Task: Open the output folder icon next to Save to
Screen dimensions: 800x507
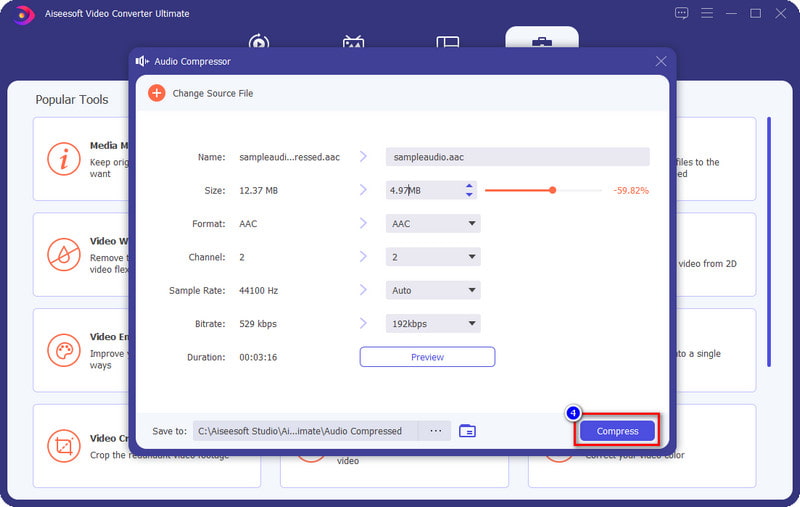Action: click(467, 431)
